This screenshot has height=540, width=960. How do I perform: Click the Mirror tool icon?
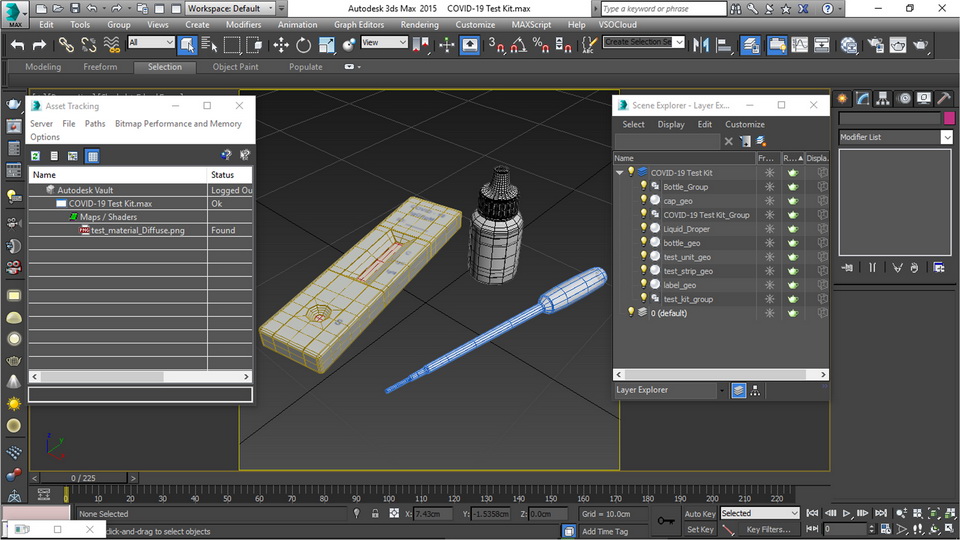700,45
